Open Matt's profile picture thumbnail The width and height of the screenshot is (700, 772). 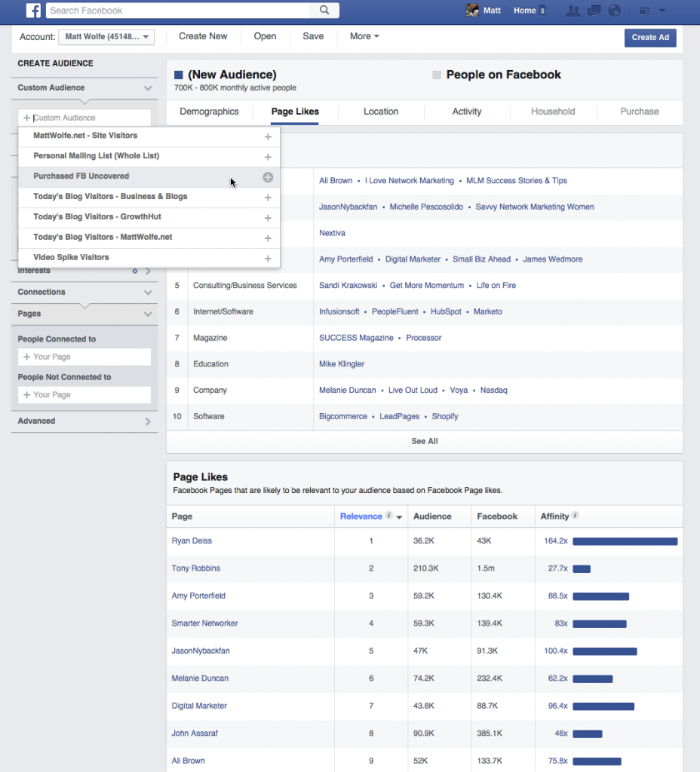[472, 11]
